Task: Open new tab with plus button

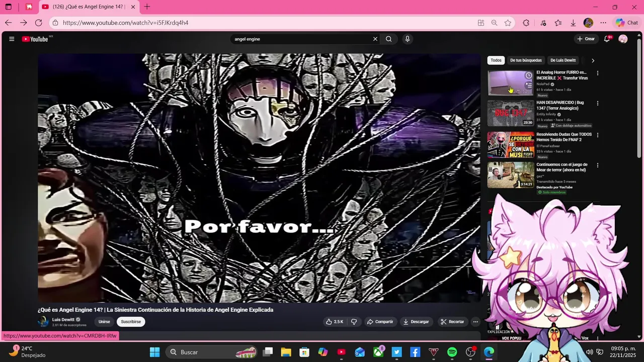Action: tap(147, 7)
